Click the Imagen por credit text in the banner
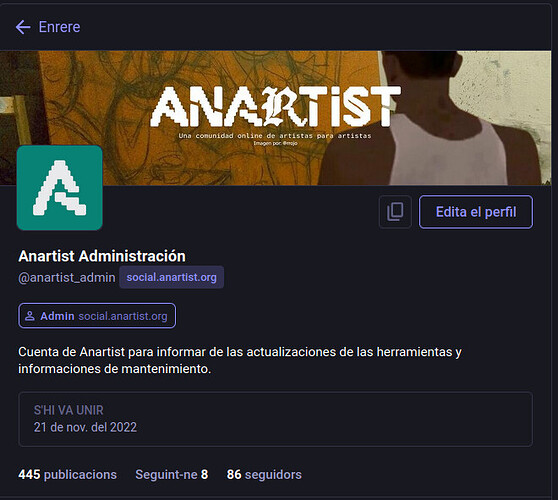Viewport: 558px width, 500px height. (x=275, y=143)
